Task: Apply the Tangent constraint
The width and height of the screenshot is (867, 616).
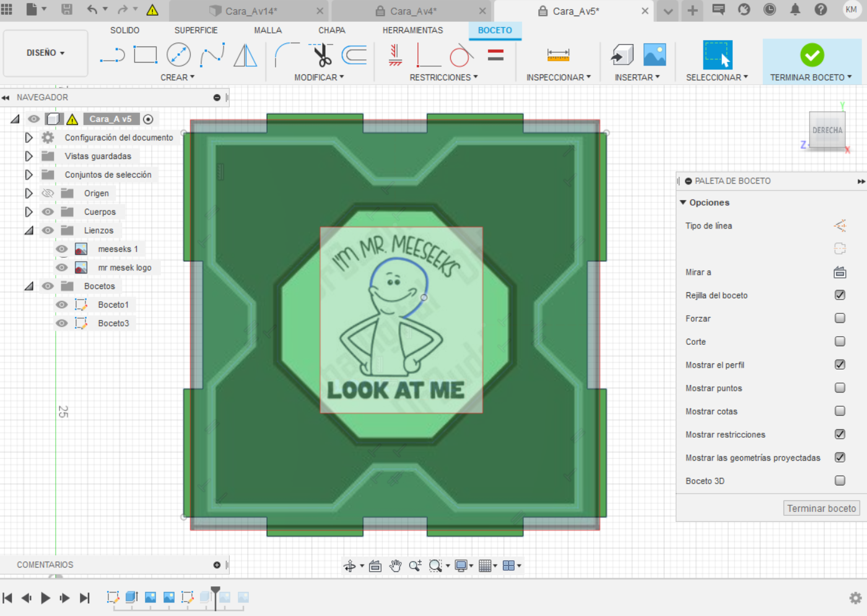Action: [x=461, y=55]
